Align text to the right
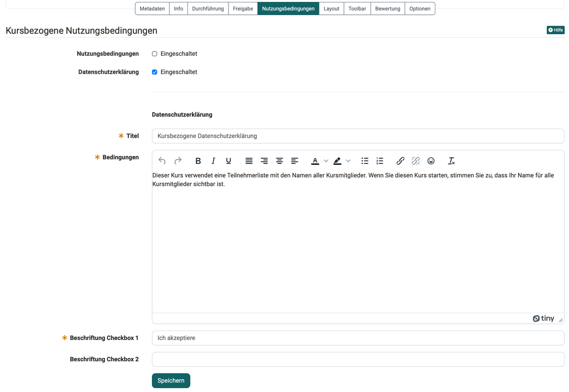The height and width of the screenshot is (392, 569). (264, 161)
